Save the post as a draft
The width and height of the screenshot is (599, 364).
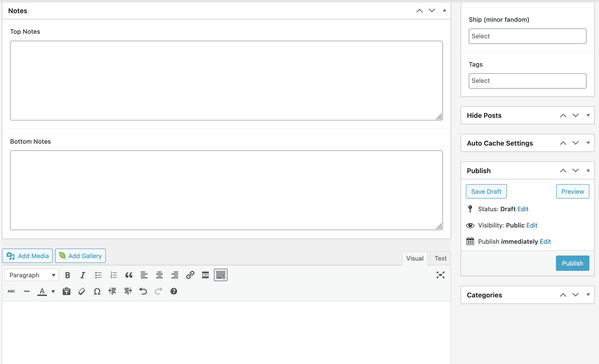tap(486, 191)
